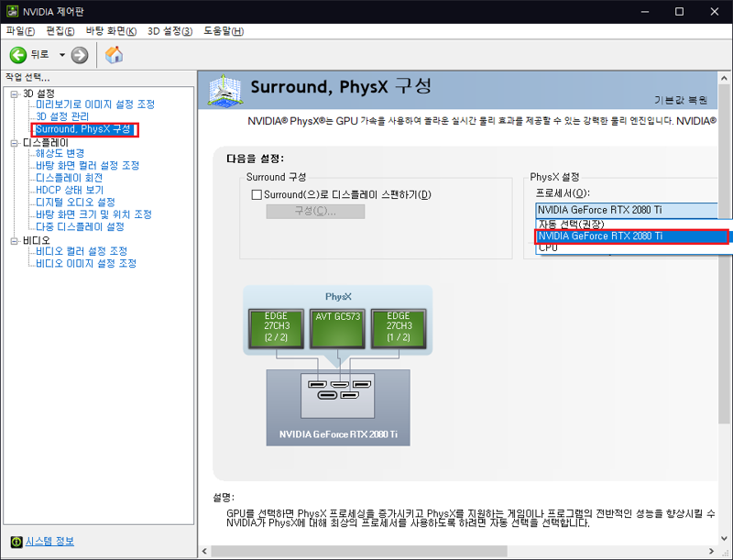Click the EDGE 27CH3 (2 / 2) monitor

(276, 328)
